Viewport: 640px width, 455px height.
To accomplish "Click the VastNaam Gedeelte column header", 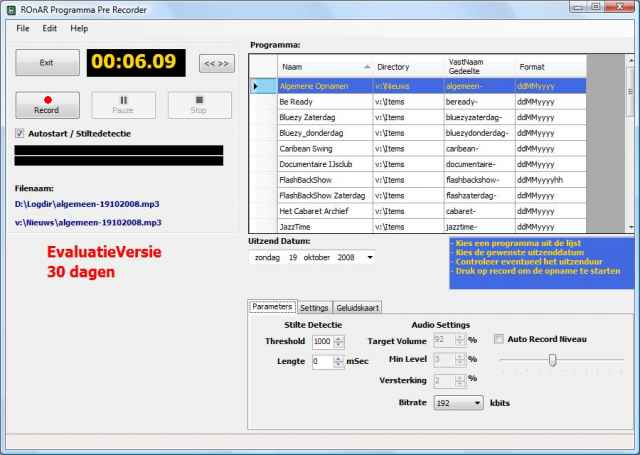I will tap(479, 67).
